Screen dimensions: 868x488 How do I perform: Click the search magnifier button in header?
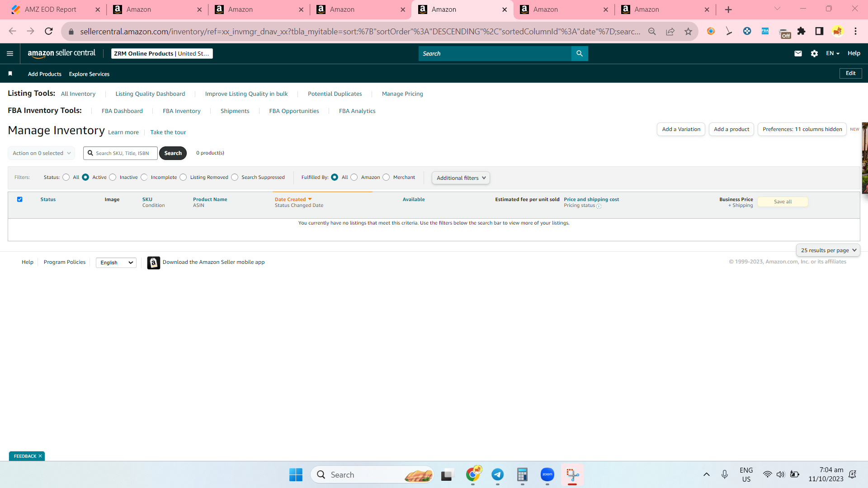pos(580,53)
